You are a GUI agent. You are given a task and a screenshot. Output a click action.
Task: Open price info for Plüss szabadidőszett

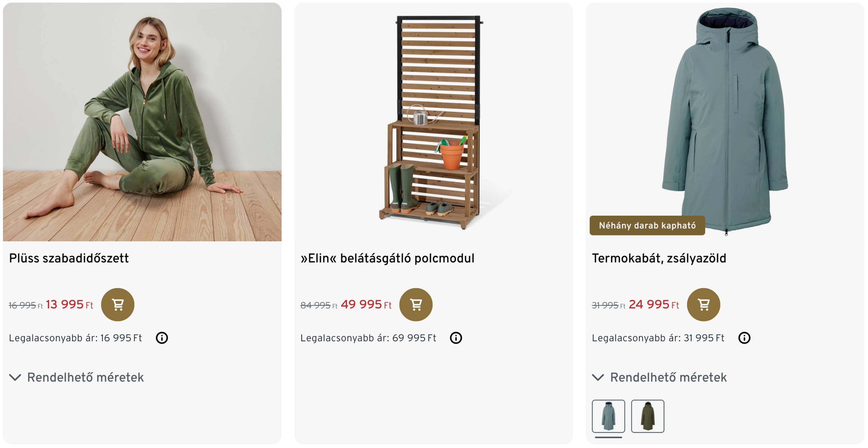click(x=162, y=338)
